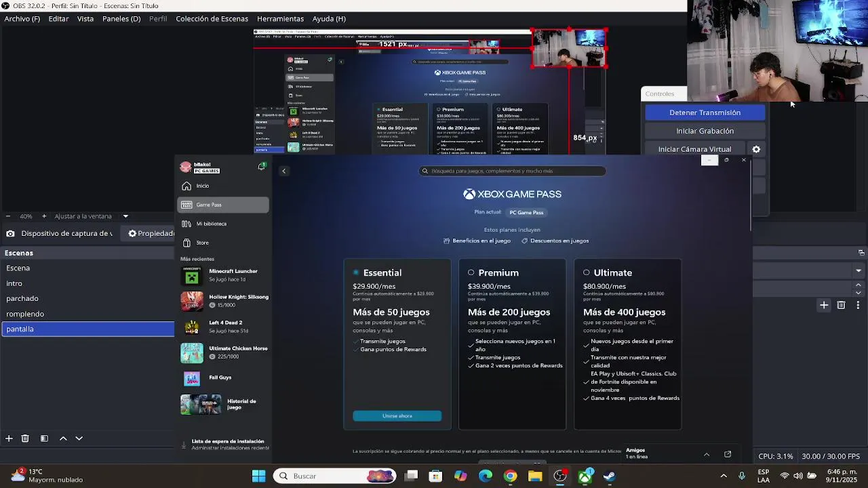Add a transition with the plus icon

coord(824,306)
